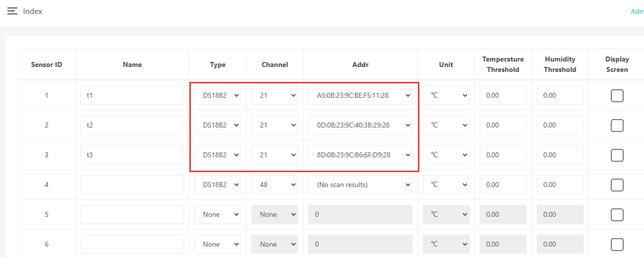
Task: Enable Display Screen checkbox for sensor 1
Action: click(x=617, y=95)
